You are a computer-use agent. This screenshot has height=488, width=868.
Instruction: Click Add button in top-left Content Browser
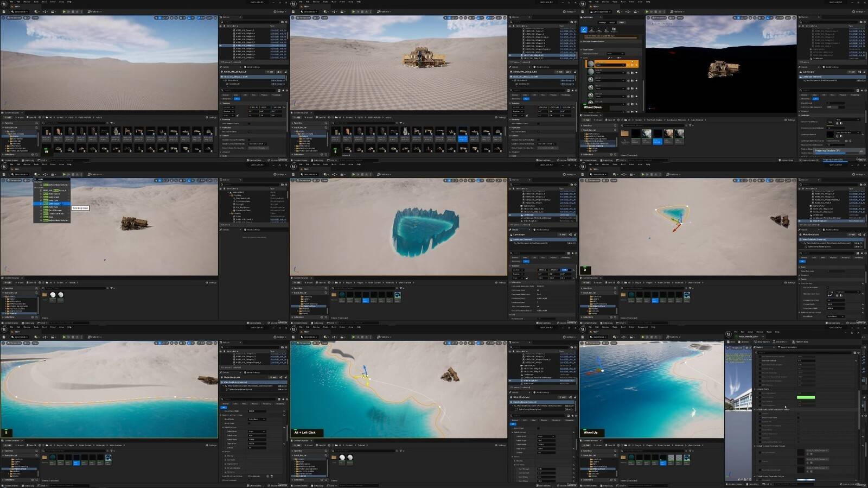tap(8, 117)
